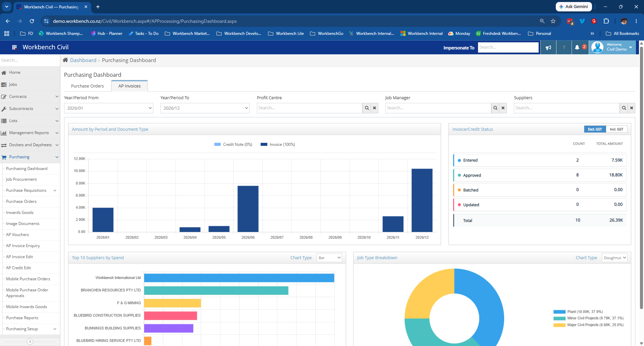
Task: Open the Dashboard breadcrumb link
Action: click(x=83, y=60)
